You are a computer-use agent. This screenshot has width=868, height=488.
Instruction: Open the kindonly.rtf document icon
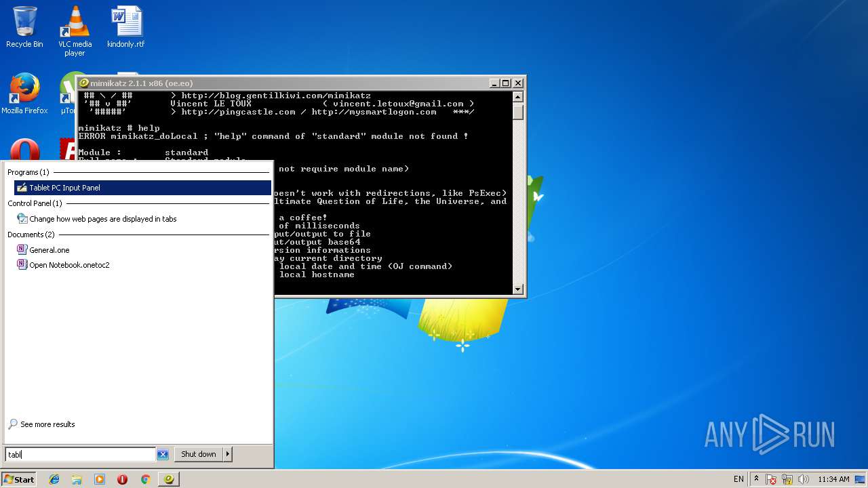point(125,27)
